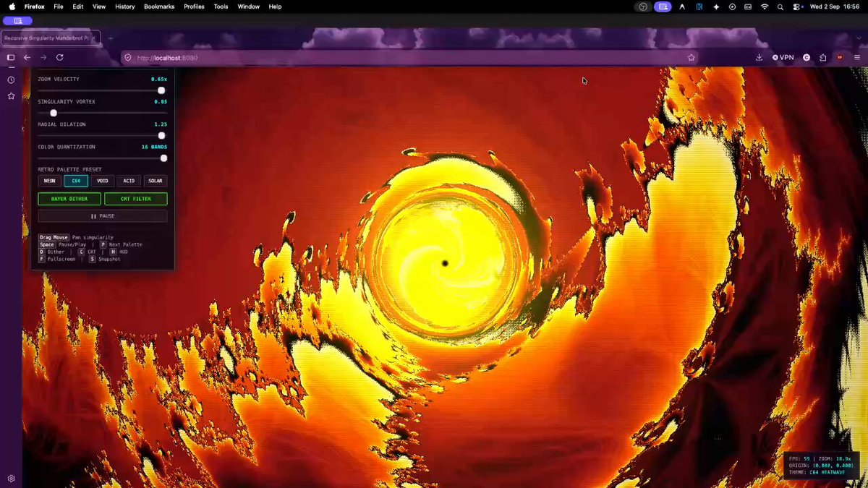Open the Bookmarks menu
This screenshot has height=488, width=868.
[159, 7]
